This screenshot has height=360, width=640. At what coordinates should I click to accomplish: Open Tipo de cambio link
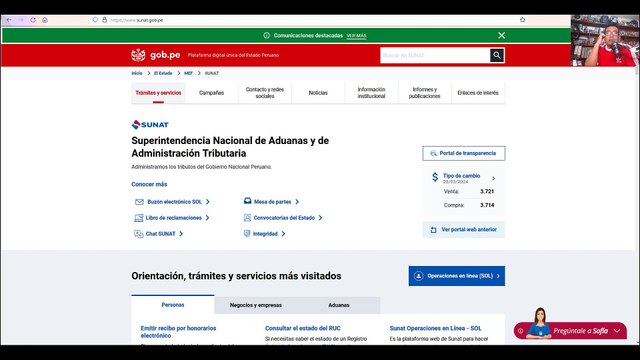(462, 176)
